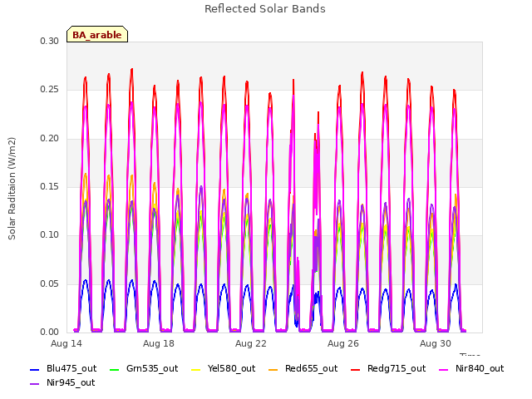The image size is (532, 399).
Task: Click the Reflected Solar Bands chart title
Action: [x=265, y=9]
